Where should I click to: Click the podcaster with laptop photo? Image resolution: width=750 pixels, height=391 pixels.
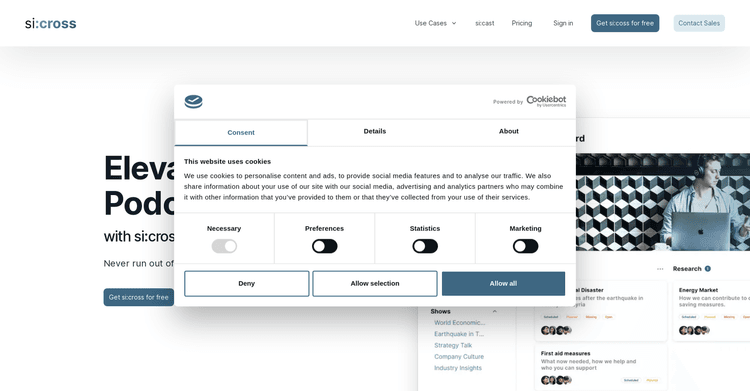point(663,202)
